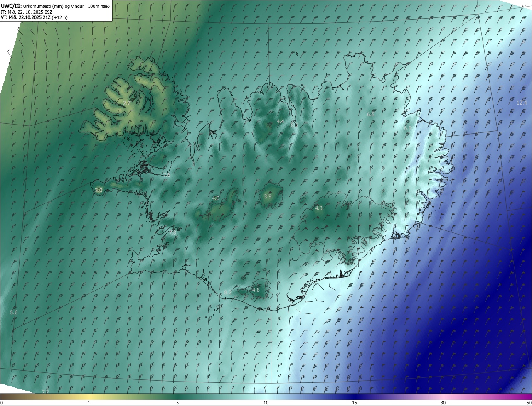Click the 7.6 value by Breiðafjörður
The height and width of the screenshot is (406, 532).
click(167, 175)
